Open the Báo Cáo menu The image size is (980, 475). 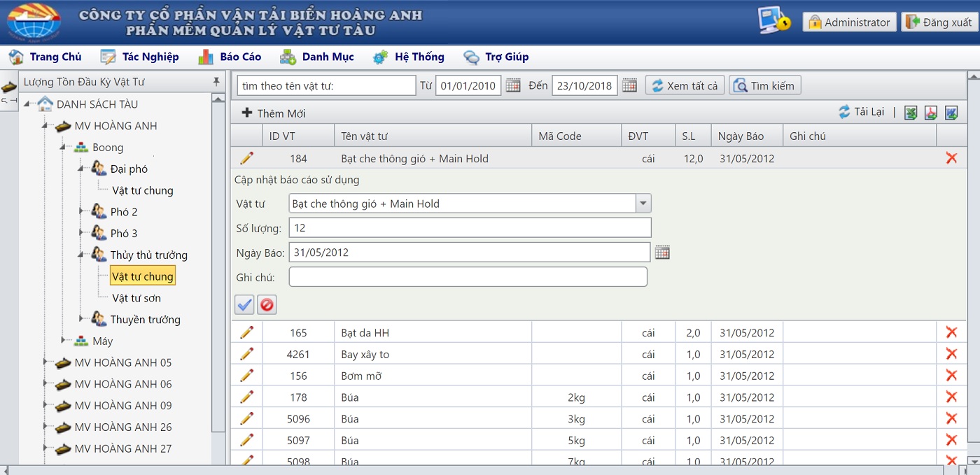point(230,57)
